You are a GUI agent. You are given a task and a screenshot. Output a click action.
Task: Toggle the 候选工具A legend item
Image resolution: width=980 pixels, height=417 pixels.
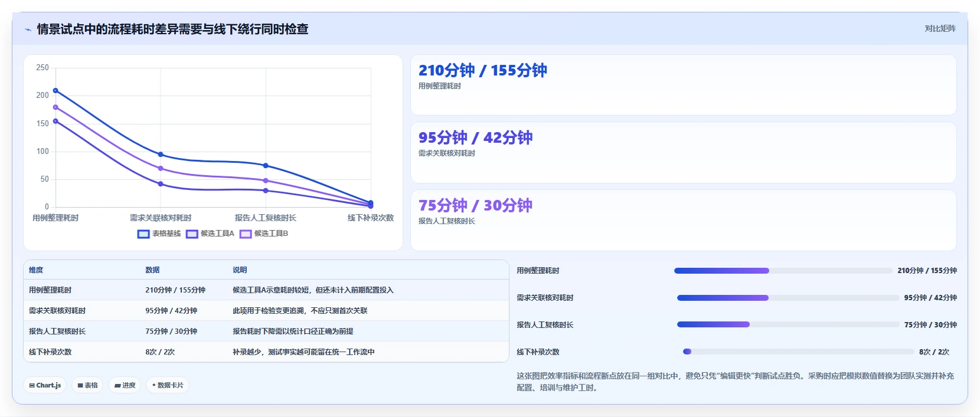point(210,234)
